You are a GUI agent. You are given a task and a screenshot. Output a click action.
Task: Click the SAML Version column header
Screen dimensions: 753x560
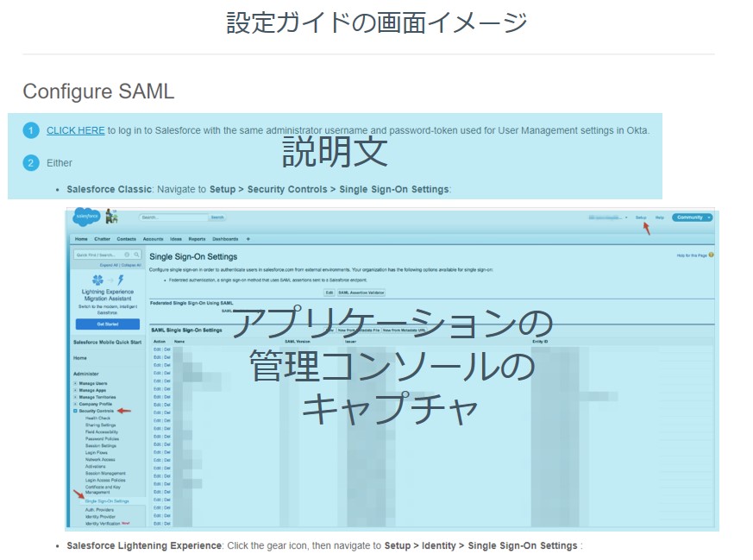tap(298, 342)
